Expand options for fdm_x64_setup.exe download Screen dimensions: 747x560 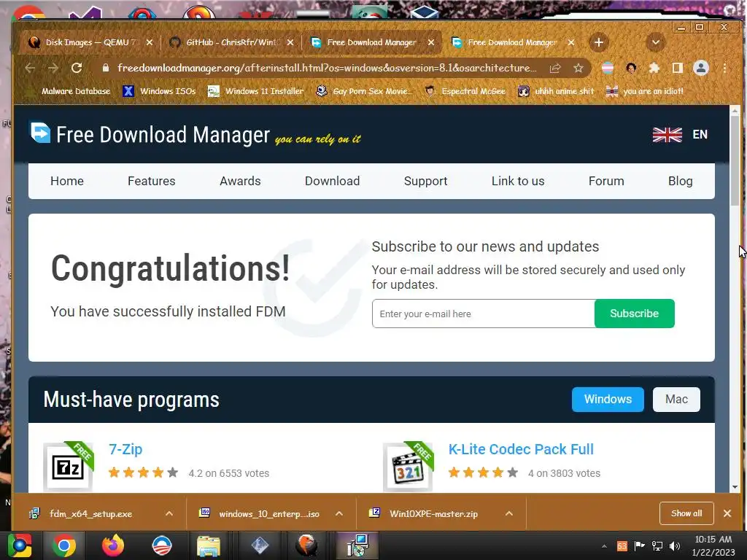tap(169, 514)
